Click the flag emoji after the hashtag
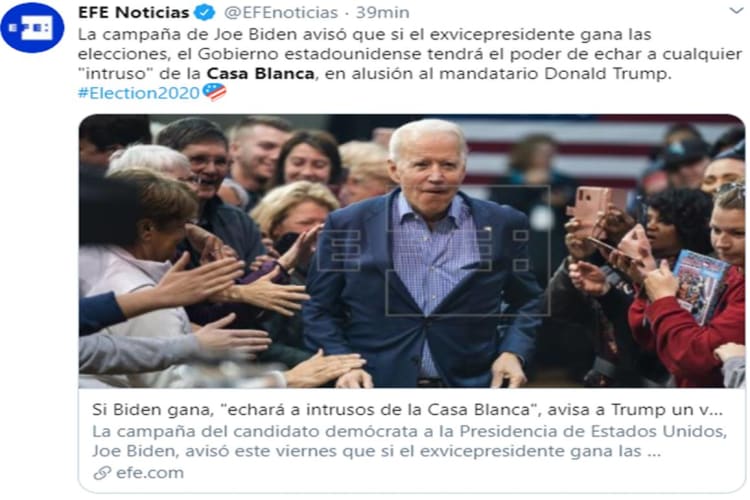The image size is (750, 500). (x=214, y=92)
